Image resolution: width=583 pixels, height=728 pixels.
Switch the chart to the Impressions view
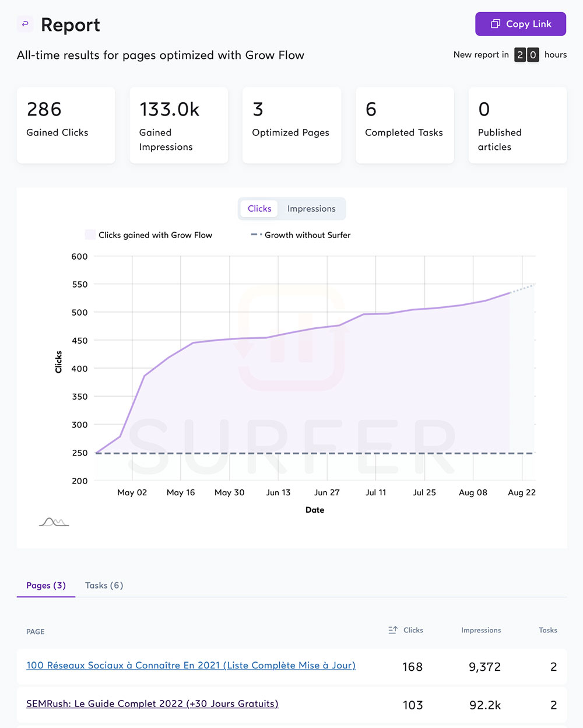311,209
